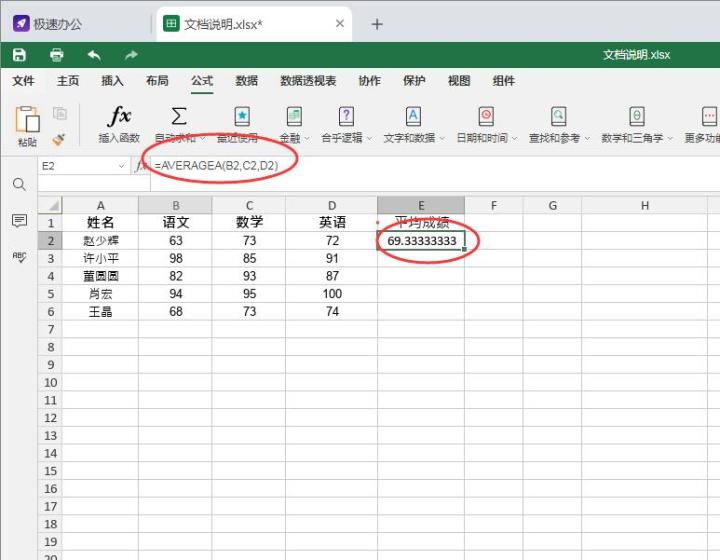Switch to the 数据 tab
The width and height of the screenshot is (720, 560).
tap(247, 81)
